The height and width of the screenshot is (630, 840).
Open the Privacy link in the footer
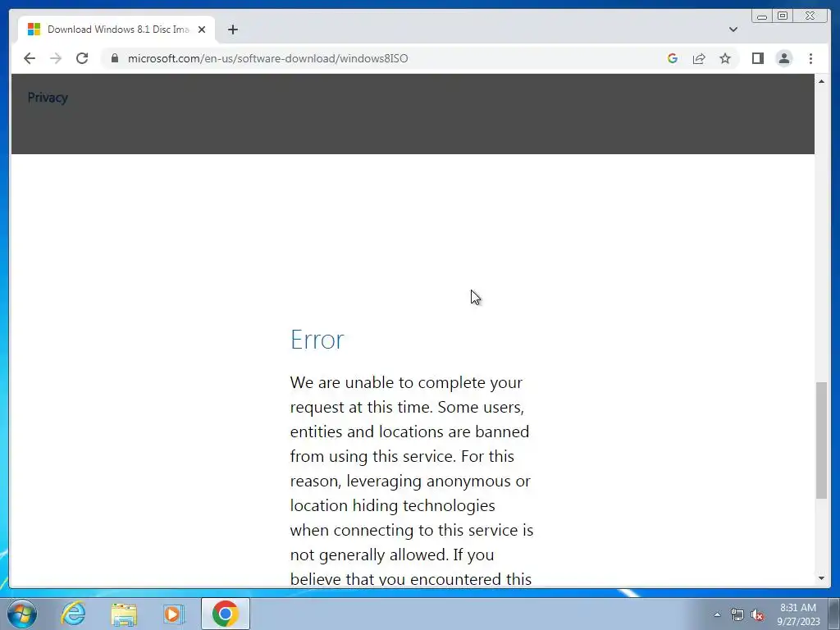48,98
